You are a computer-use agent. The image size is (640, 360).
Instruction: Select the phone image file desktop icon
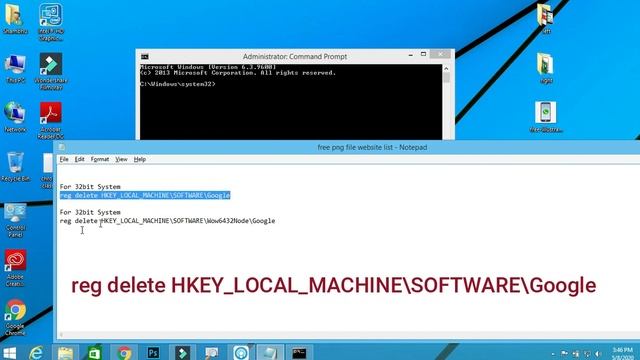pyautogui.click(x=546, y=117)
